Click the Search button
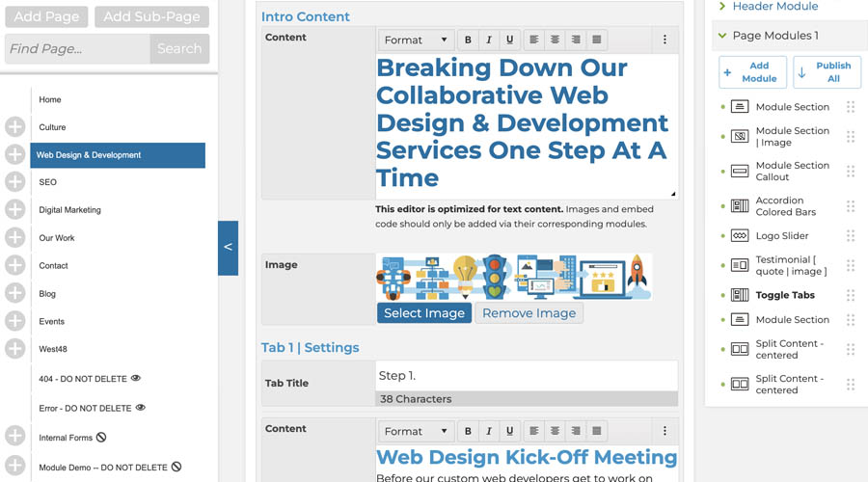This screenshot has height=482, width=868. coord(179,49)
